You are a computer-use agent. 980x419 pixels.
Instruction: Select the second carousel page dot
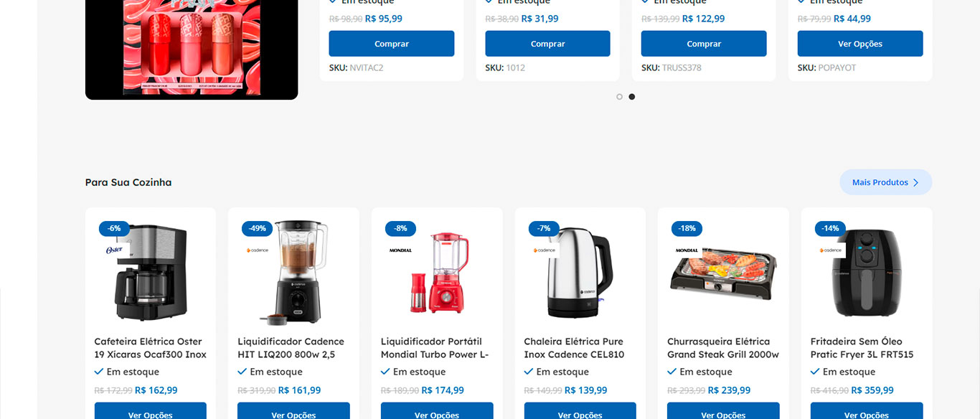coord(631,97)
